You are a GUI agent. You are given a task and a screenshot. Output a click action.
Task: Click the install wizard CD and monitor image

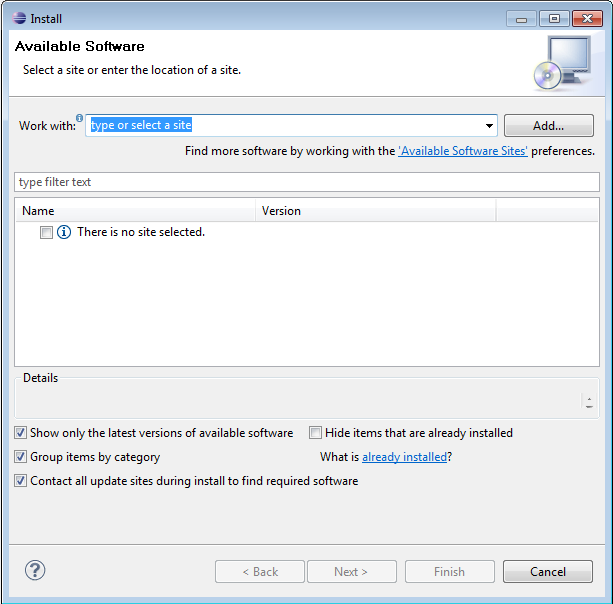coord(561,62)
